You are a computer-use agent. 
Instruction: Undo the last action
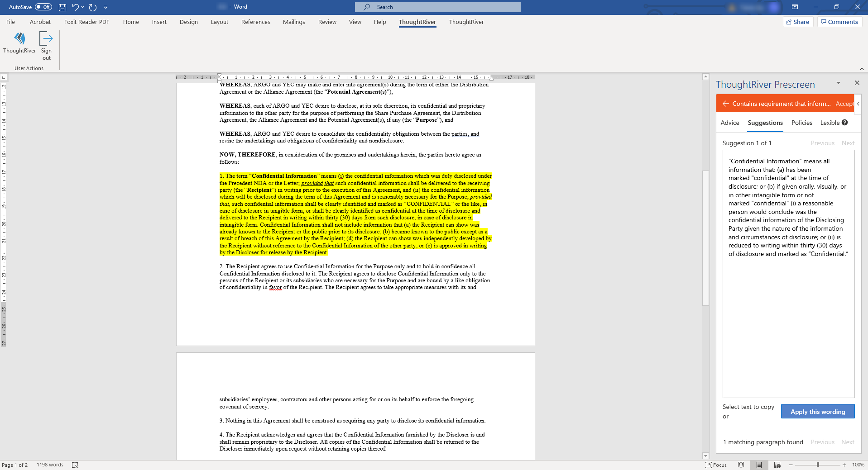[75, 7]
